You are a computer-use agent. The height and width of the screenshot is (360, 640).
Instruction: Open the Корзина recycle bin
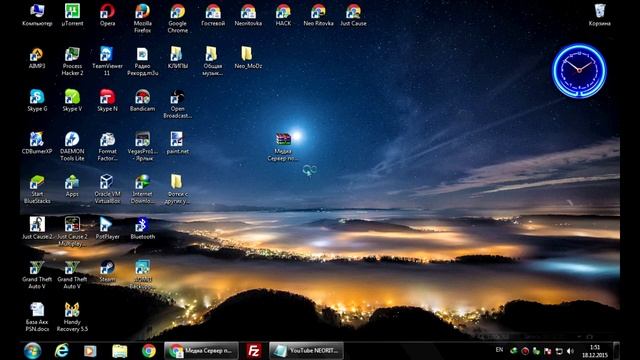[x=600, y=15]
